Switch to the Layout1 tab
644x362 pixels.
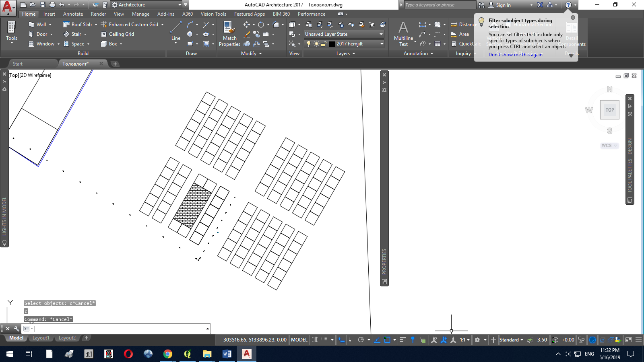click(41, 338)
